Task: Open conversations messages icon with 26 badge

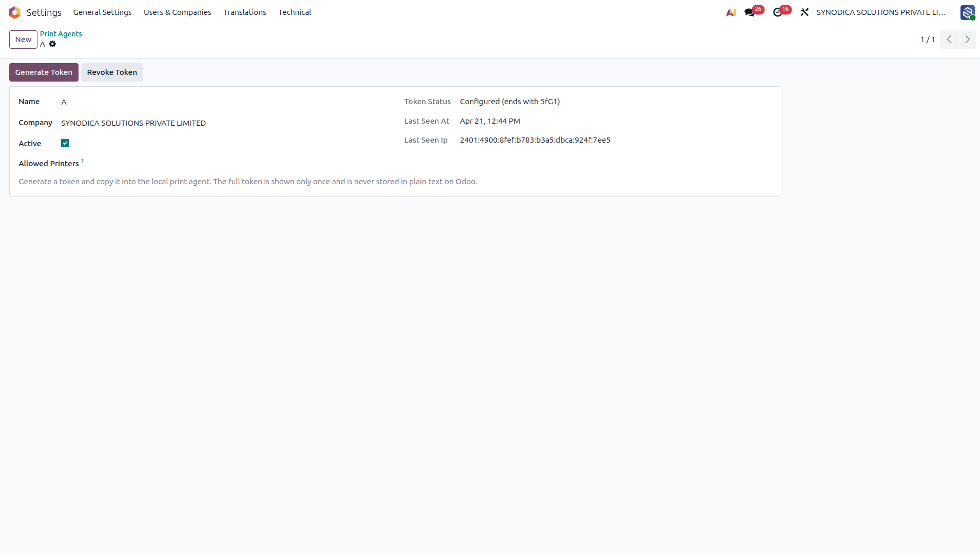Action: [754, 11]
